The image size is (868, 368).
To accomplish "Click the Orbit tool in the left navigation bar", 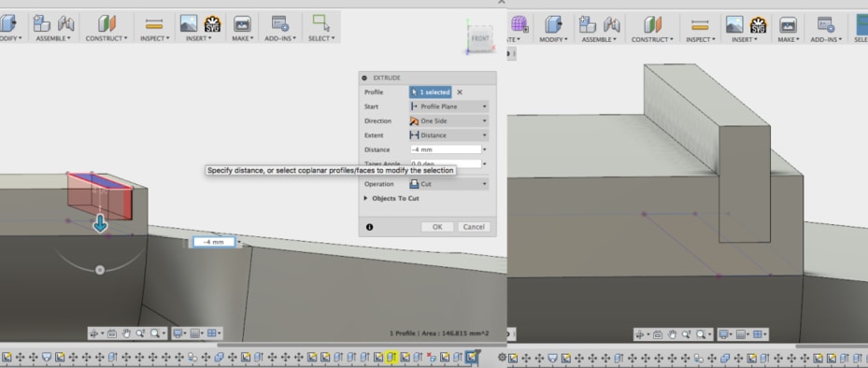I will click(x=94, y=333).
